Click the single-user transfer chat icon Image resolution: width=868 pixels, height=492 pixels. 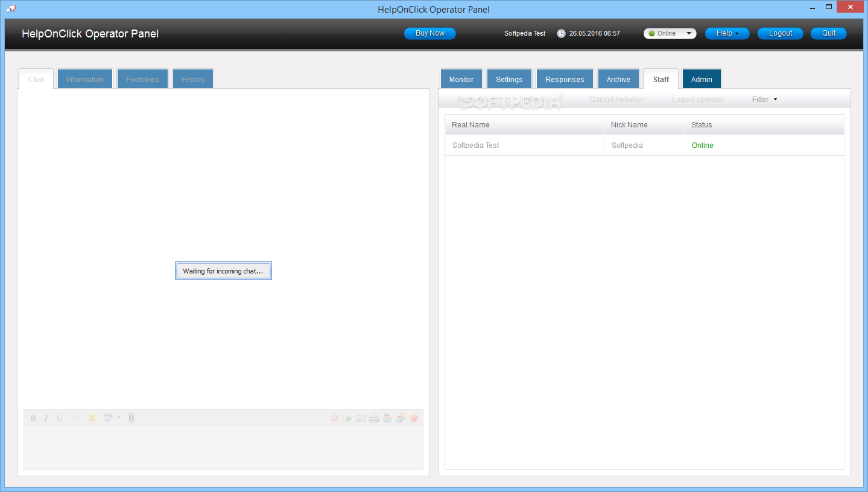(x=387, y=418)
